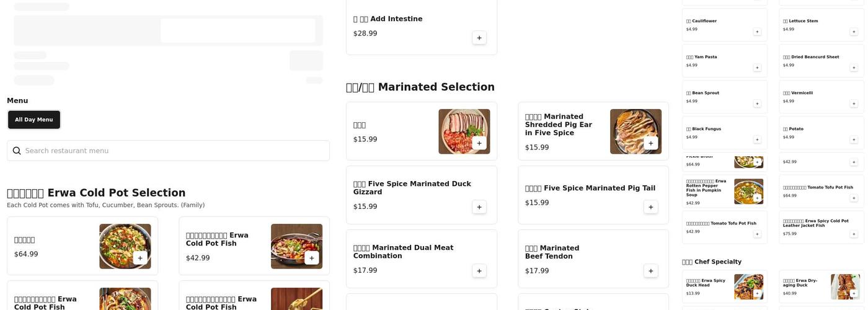Add Lettuce Stem using its plus button

[x=854, y=32]
